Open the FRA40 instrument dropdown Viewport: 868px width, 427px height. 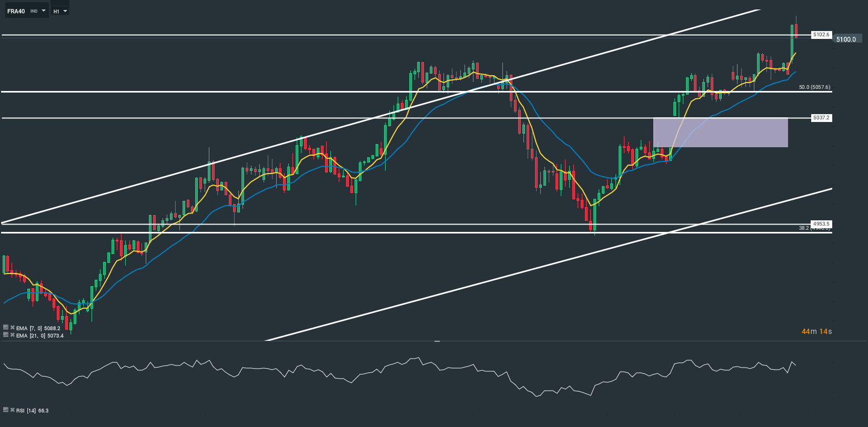(x=26, y=11)
